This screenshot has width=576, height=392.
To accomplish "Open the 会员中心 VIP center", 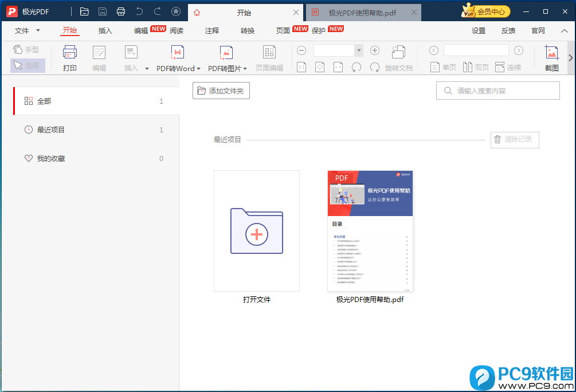I will (485, 11).
